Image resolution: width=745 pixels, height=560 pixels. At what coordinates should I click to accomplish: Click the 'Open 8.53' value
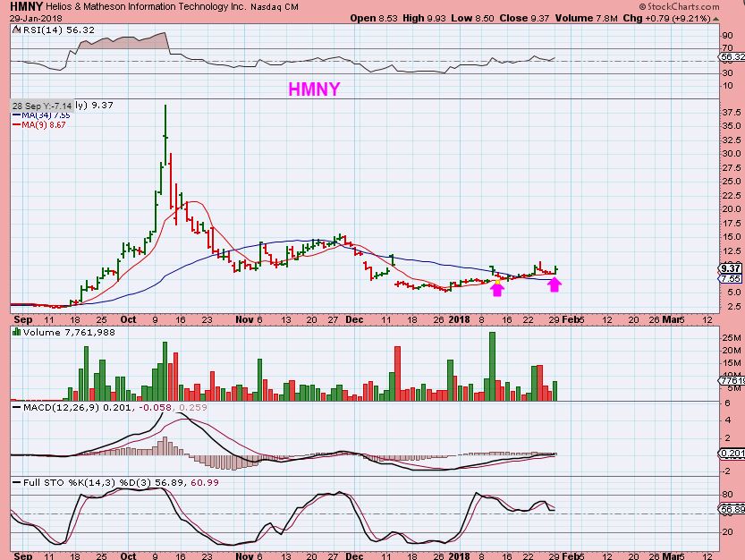374,19
